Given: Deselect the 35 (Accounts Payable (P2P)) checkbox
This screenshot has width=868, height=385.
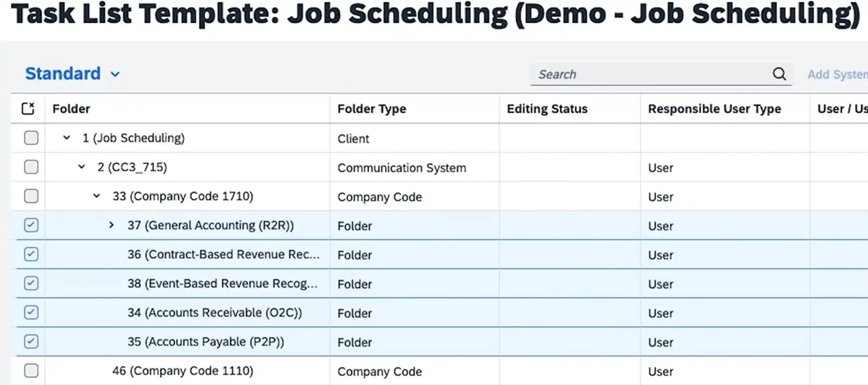Looking at the screenshot, I should tap(31, 342).
